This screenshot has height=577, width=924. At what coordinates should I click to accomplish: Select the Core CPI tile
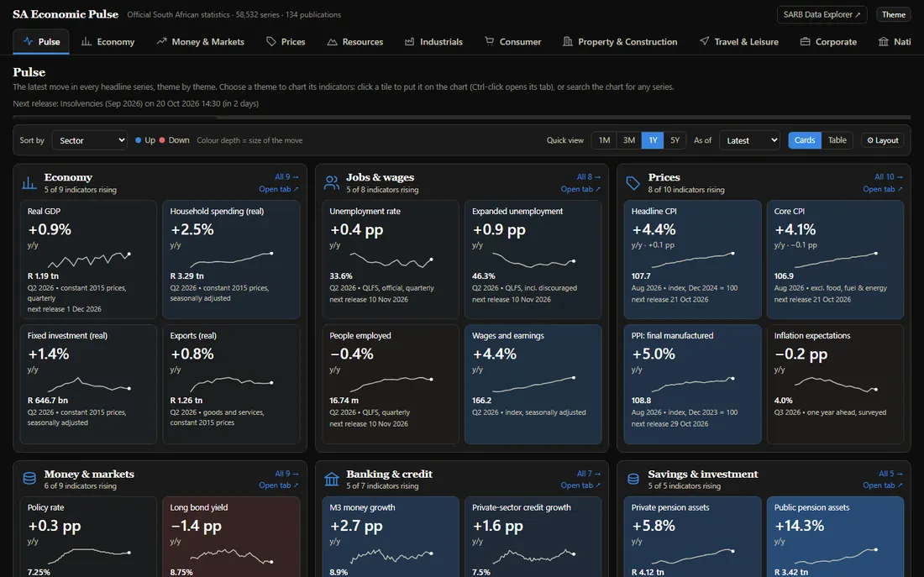[x=835, y=260]
